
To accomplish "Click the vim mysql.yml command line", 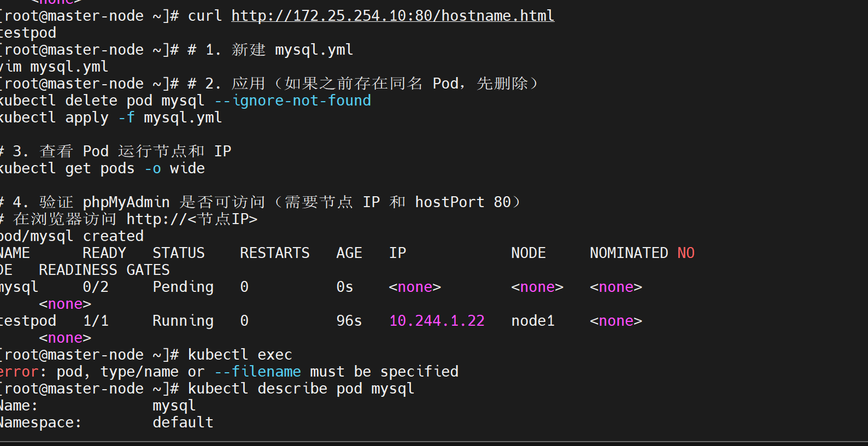I will pos(54,67).
